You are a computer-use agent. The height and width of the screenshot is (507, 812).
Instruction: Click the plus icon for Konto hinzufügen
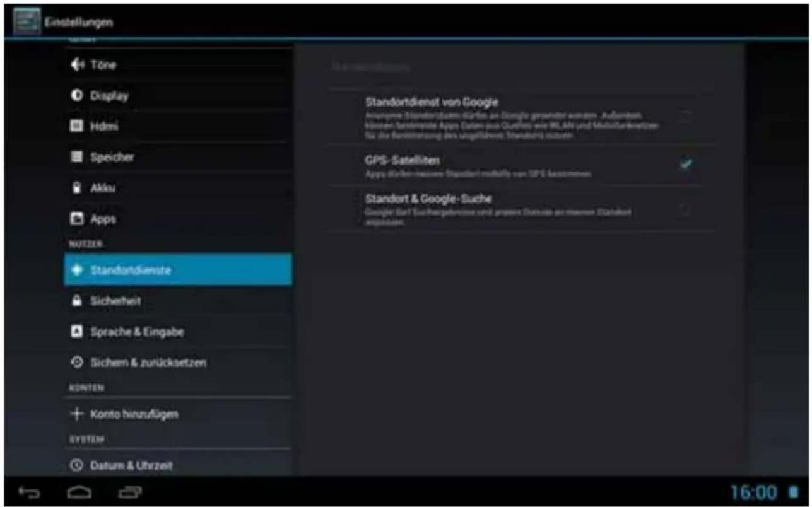76,414
